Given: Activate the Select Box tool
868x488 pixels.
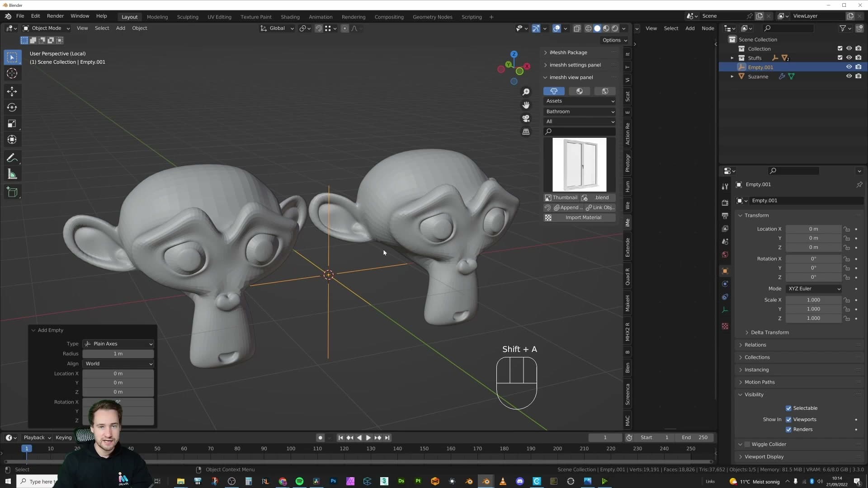Looking at the screenshot, I should pos(12,57).
